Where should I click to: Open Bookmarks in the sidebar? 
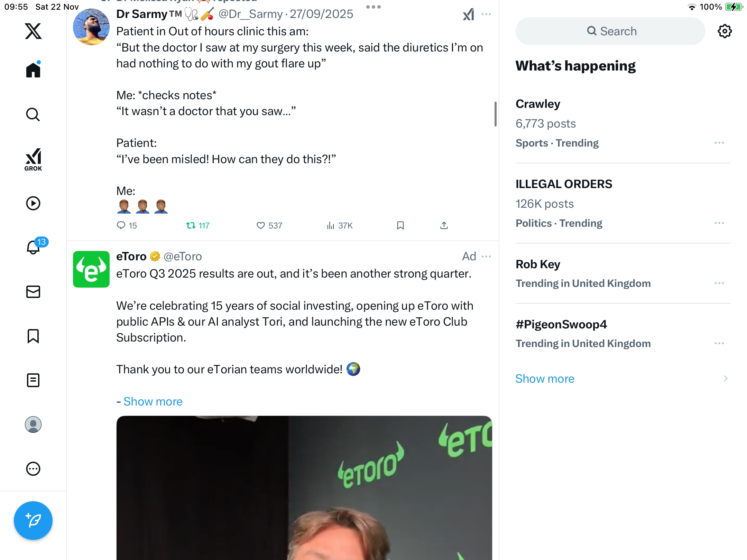33,336
